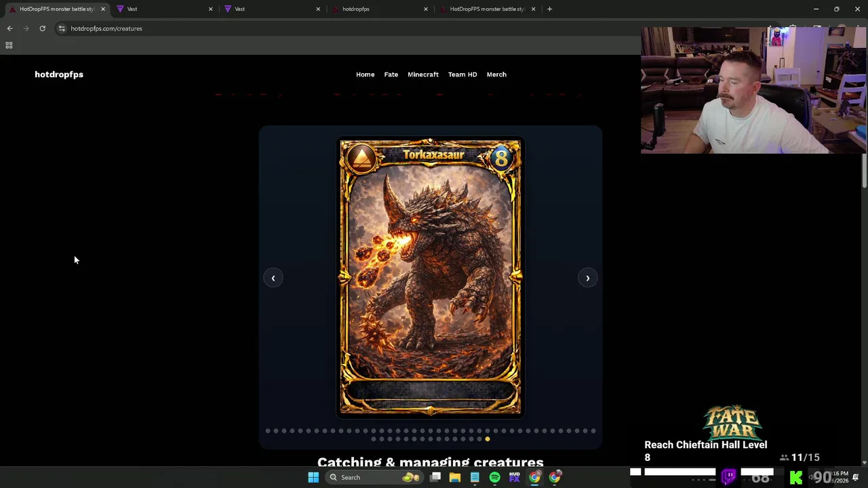The height and width of the screenshot is (488, 868).
Task: Open the Windows Start menu
Action: (313, 477)
